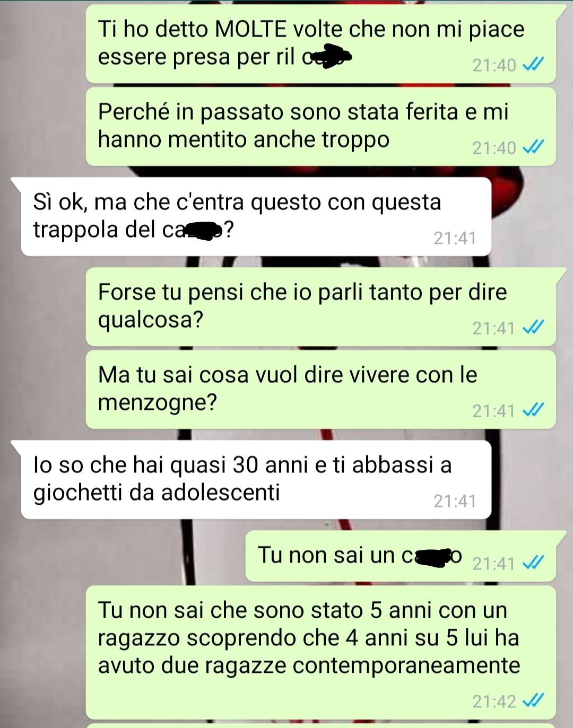Image resolution: width=573 pixels, height=728 pixels.
Task: Tap the word 'MOLTE' in first message
Action: click(x=250, y=29)
